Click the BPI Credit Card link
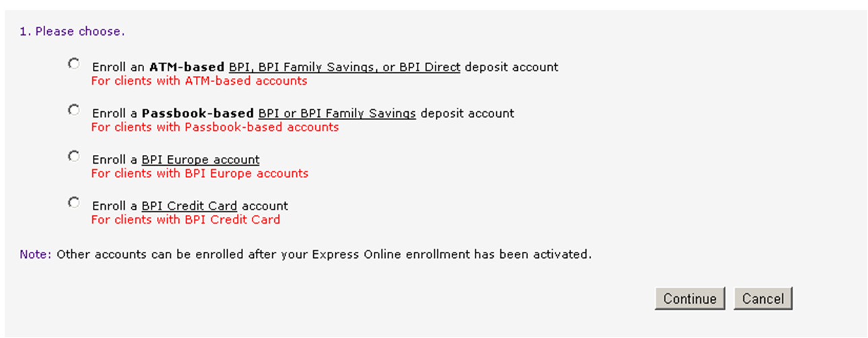This screenshot has height=338, width=868. point(189,205)
